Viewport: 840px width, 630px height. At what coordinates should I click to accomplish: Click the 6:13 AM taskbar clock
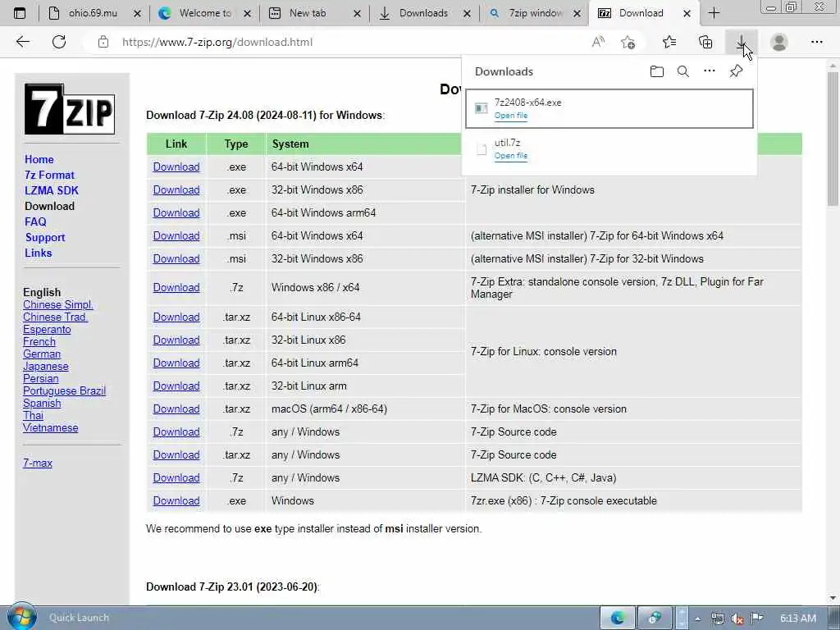(x=797, y=619)
